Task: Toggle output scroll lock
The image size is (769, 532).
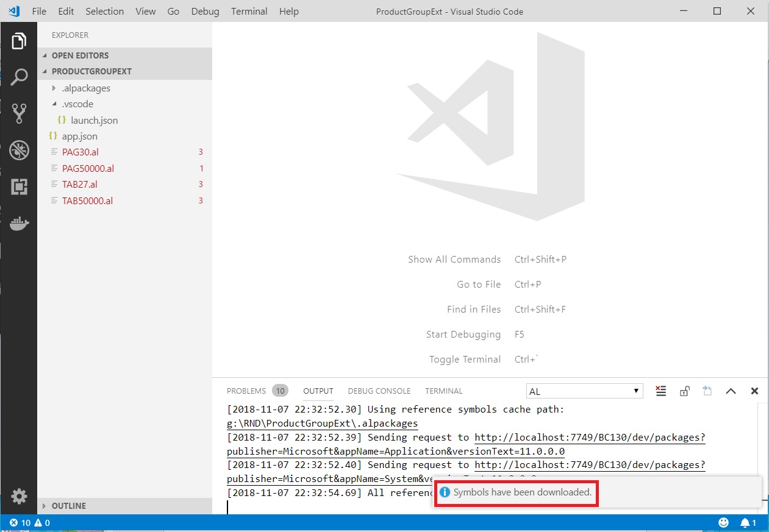Action: (684, 391)
